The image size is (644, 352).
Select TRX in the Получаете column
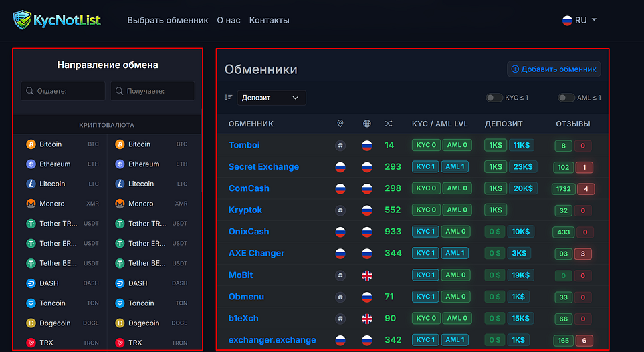tap(151, 343)
